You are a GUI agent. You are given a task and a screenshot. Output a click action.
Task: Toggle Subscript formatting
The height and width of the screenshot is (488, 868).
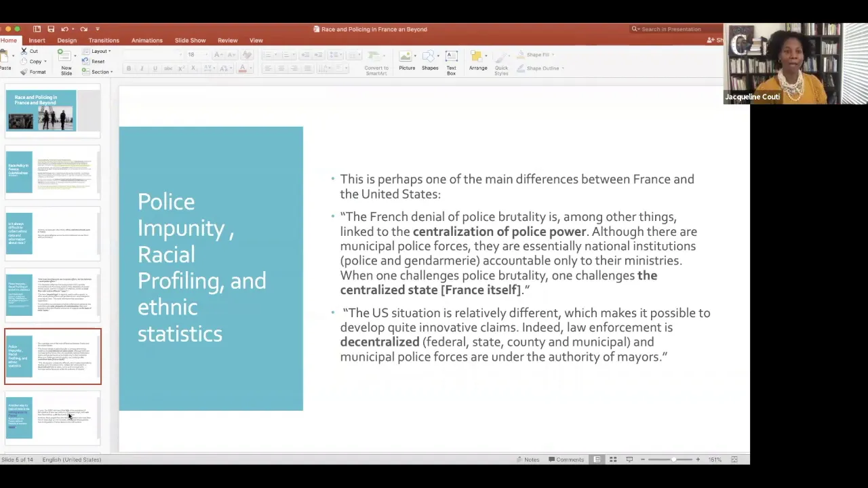pyautogui.click(x=193, y=68)
